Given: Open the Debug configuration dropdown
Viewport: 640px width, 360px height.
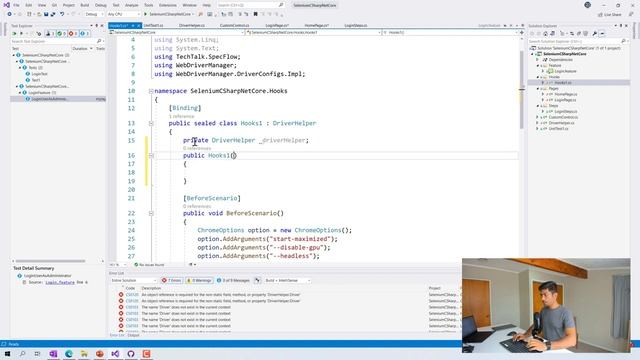Looking at the screenshot, I should pyautogui.click(x=94, y=14).
